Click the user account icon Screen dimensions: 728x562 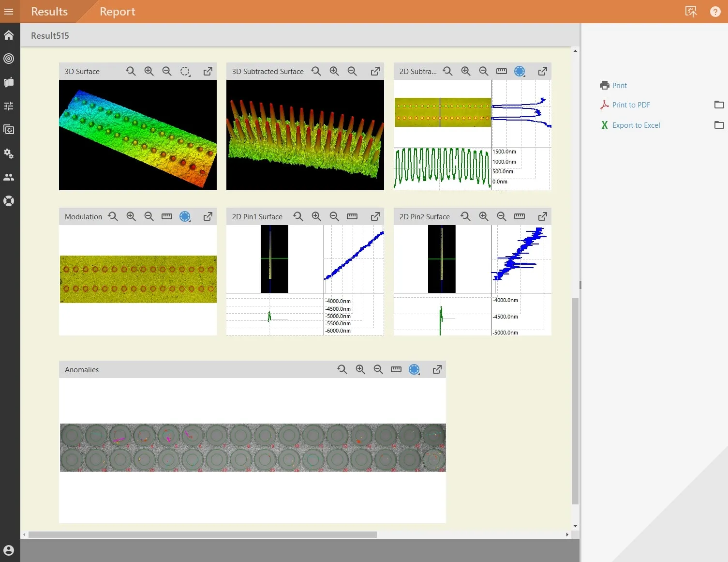pyautogui.click(x=9, y=550)
